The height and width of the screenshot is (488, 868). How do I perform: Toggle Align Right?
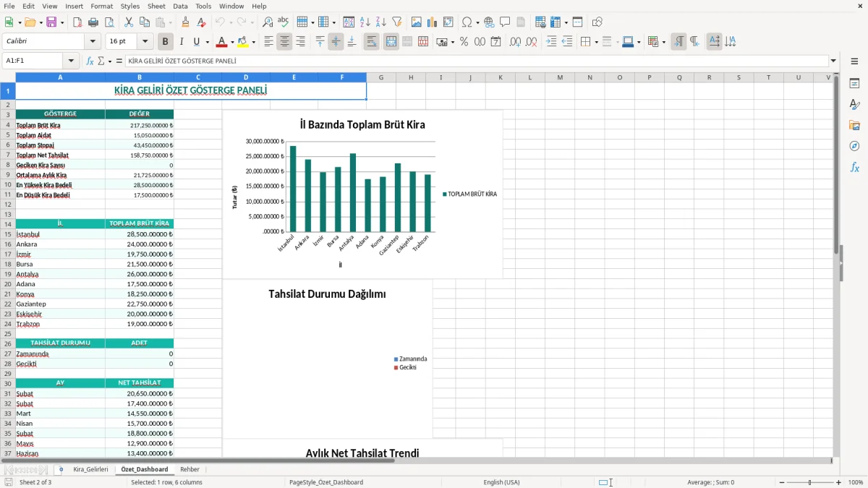tap(300, 42)
